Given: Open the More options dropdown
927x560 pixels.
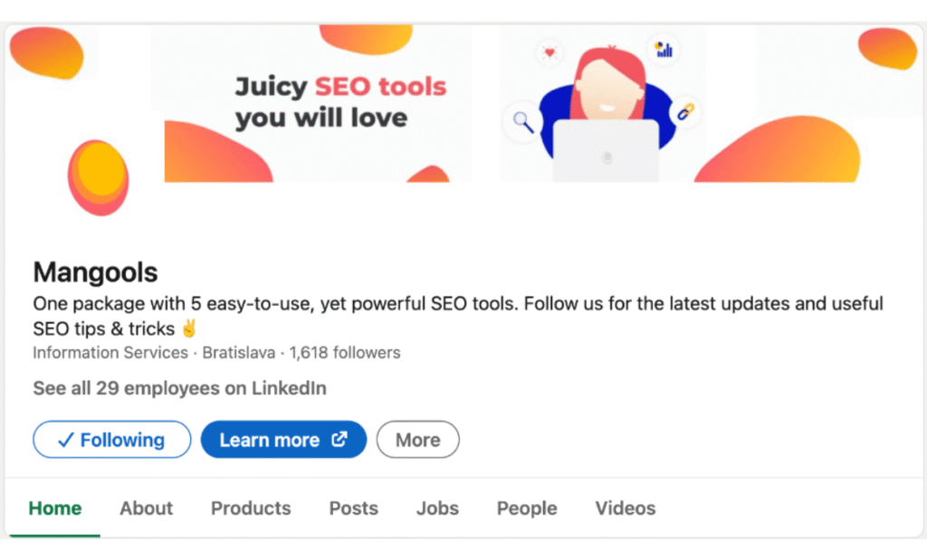Looking at the screenshot, I should click(417, 440).
